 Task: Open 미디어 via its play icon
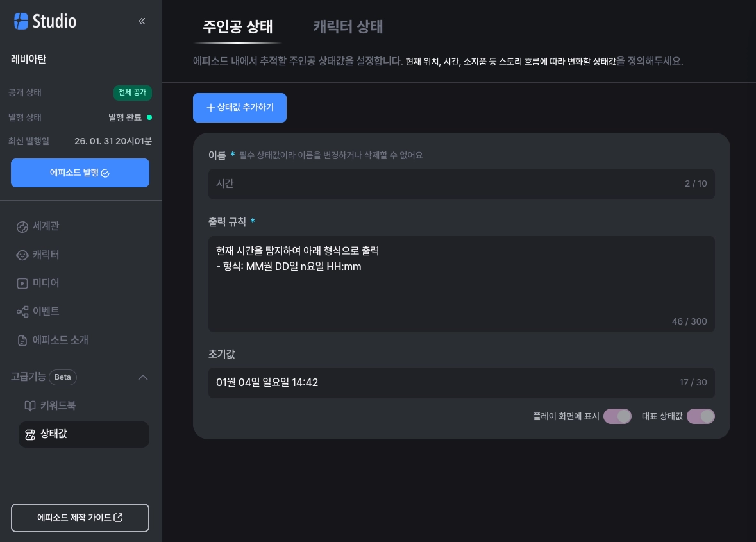click(x=22, y=283)
